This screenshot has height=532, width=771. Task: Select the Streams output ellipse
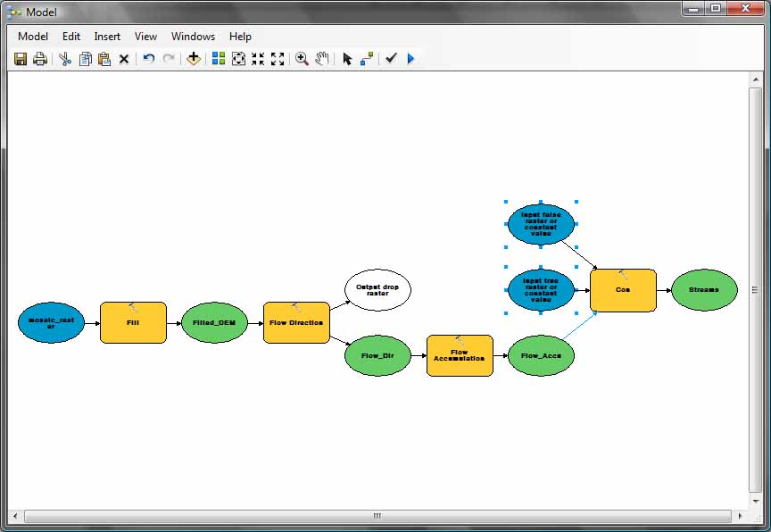pos(704,290)
